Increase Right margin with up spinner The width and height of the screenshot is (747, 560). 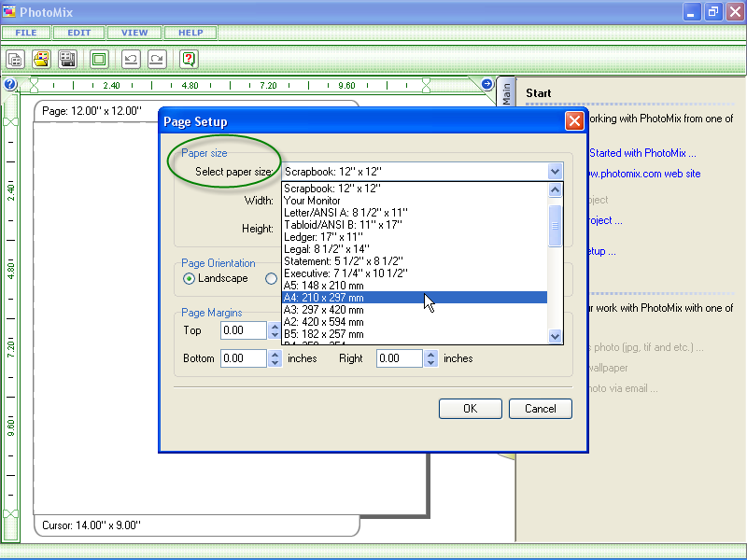431,355
